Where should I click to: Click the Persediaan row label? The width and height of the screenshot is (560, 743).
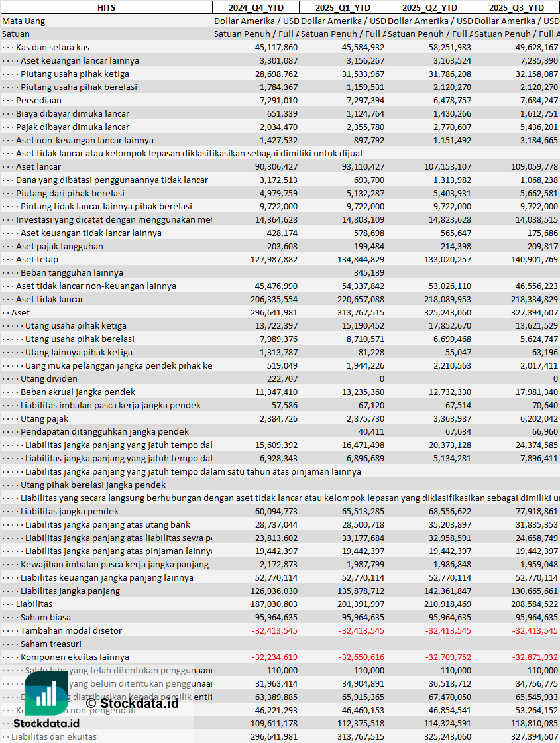coord(39,101)
